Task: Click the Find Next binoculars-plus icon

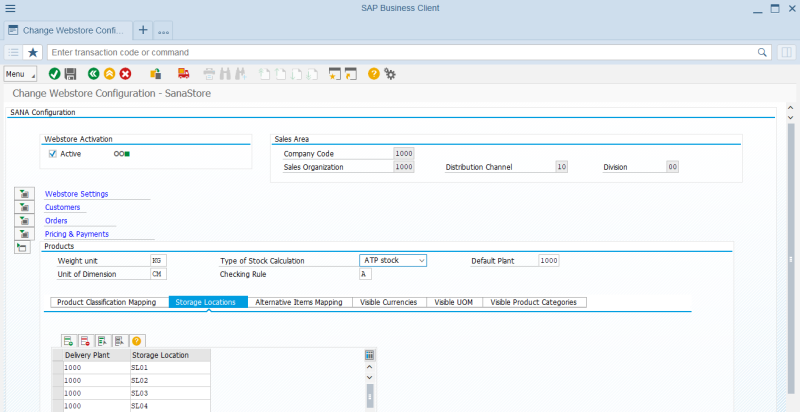Action: [x=241, y=74]
